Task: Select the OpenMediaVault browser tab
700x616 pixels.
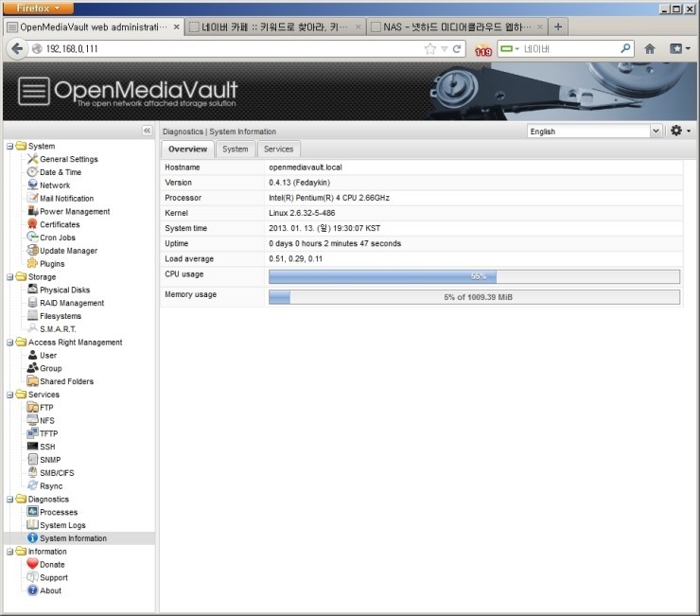Action: 94,27
